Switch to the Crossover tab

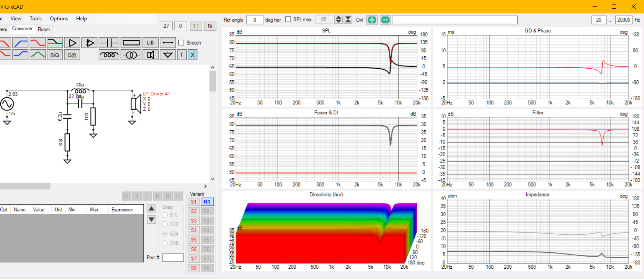click(x=22, y=29)
